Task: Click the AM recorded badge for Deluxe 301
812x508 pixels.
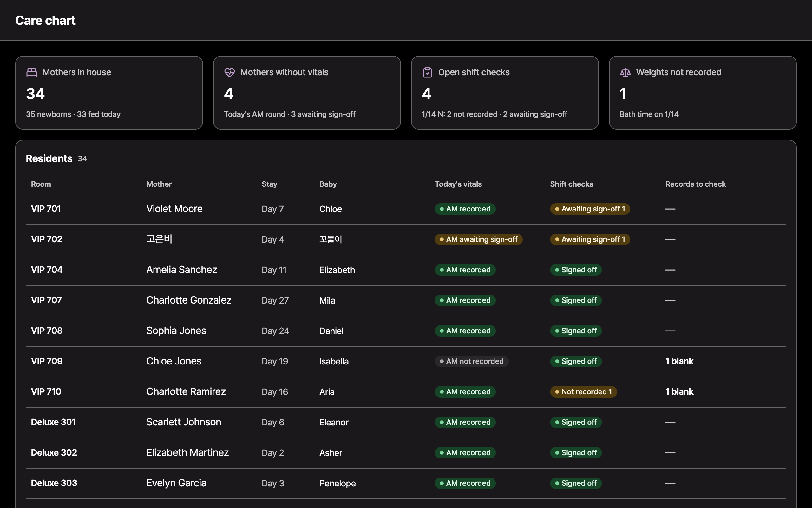Action: (465, 422)
